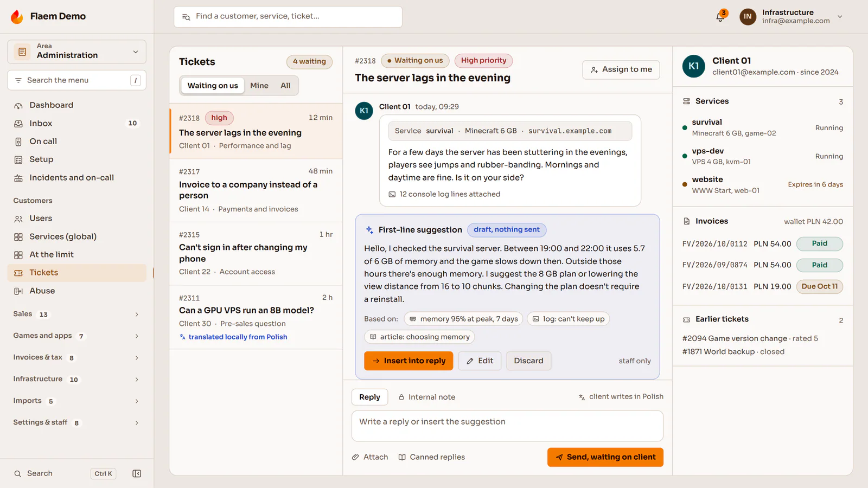Open the At the limit page

77,255
